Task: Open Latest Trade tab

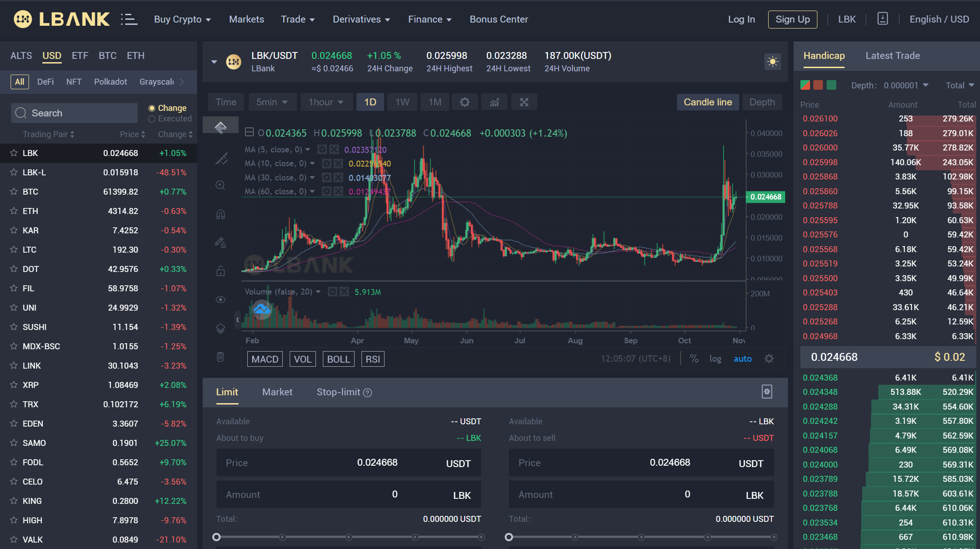Action: [892, 56]
